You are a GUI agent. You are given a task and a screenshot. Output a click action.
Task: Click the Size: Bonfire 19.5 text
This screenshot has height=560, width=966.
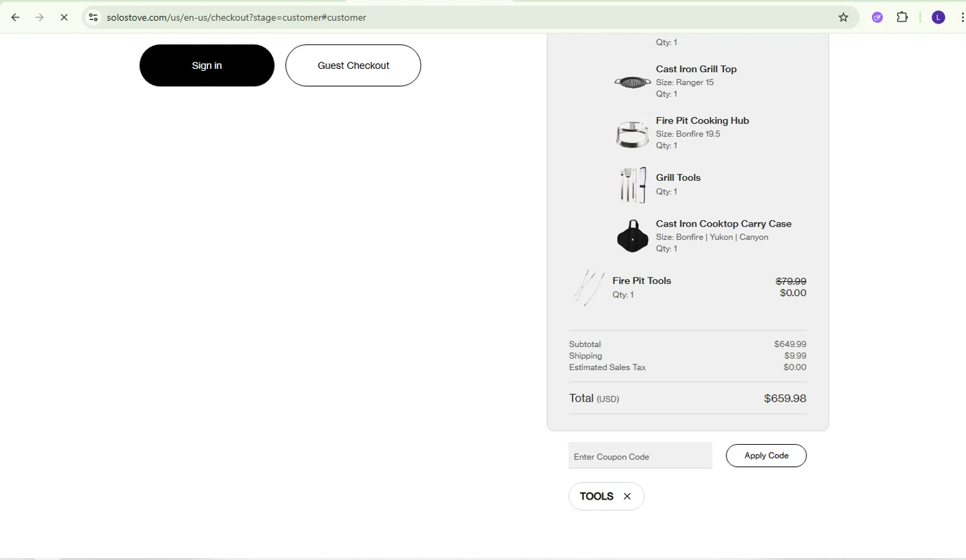(688, 134)
